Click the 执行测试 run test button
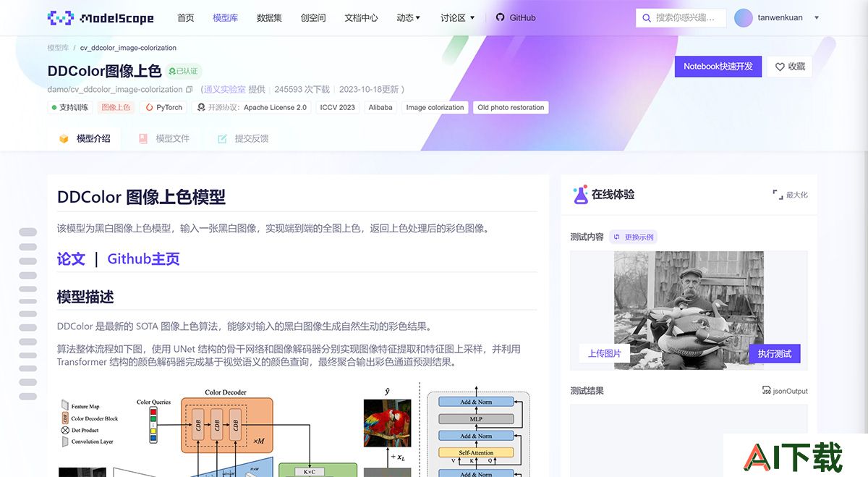The height and width of the screenshot is (477, 868). (x=774, y=354)
